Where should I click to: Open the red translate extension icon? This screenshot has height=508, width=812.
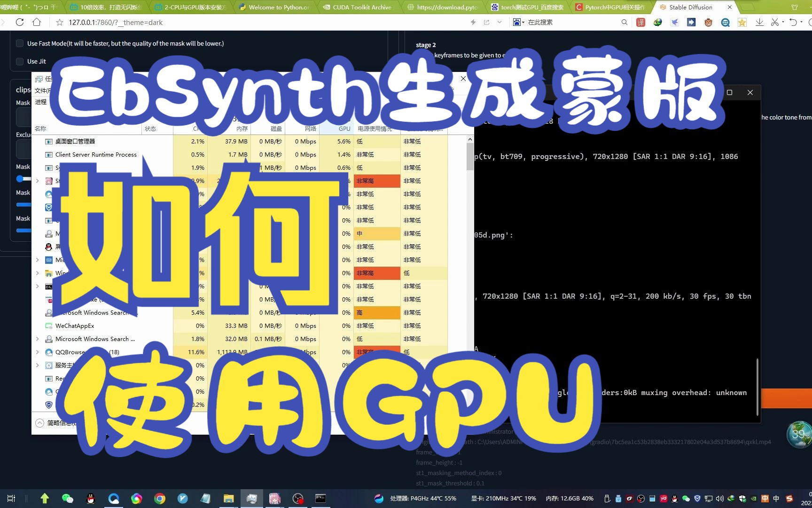point(641,22)
